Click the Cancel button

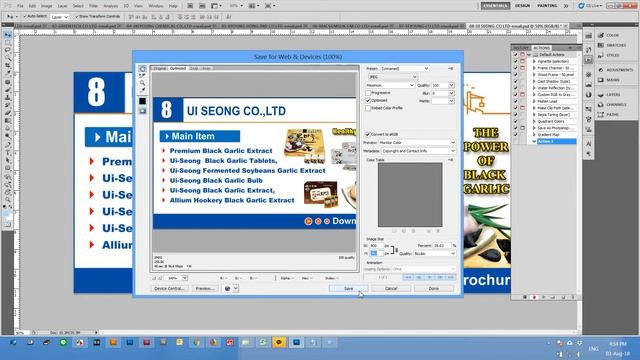click(x=391, y=289)
